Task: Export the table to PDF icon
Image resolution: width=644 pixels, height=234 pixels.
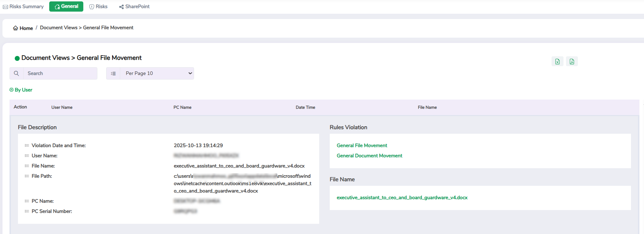Action: tap(572, 62)
